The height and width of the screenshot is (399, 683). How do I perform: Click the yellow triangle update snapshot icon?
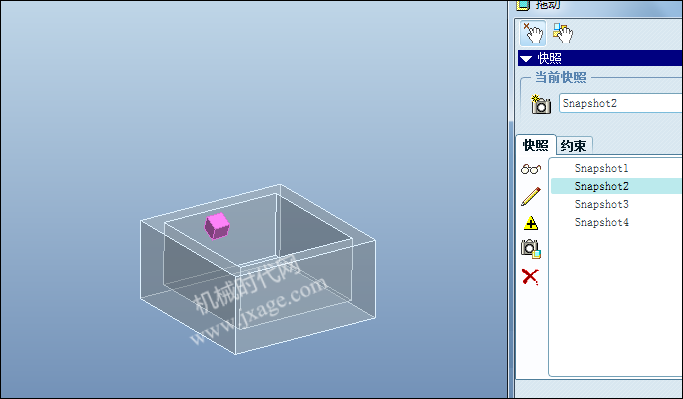[531, 223]
